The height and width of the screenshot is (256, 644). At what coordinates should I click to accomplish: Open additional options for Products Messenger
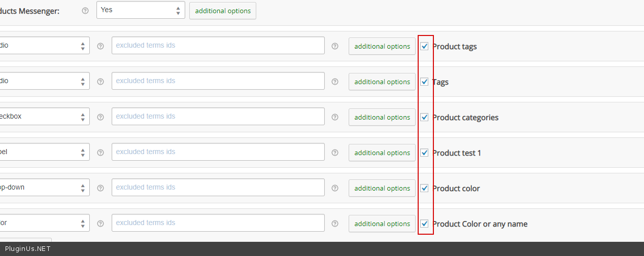coord(223,11)
